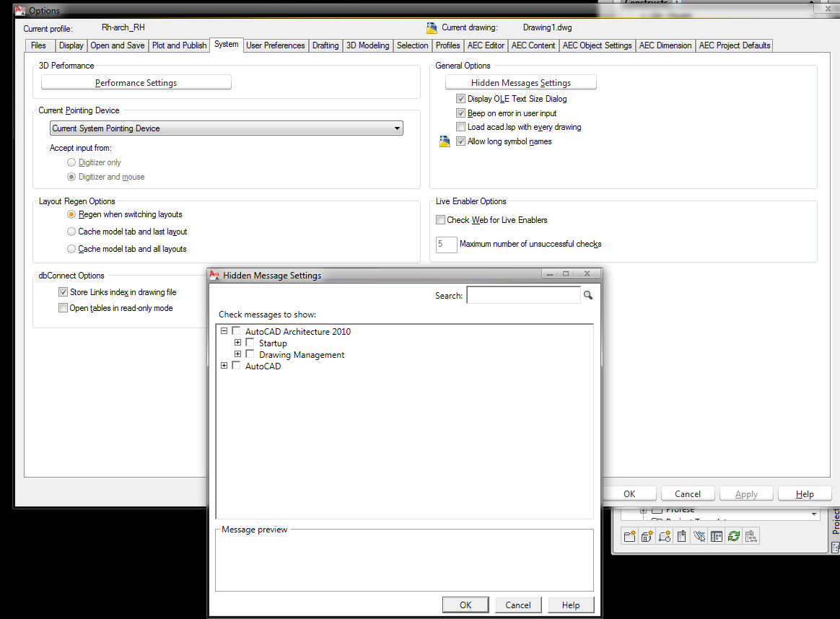Click Cancel in Hidden Message Settings dialog
Screen dimensions: 840x619
(518, 605)
